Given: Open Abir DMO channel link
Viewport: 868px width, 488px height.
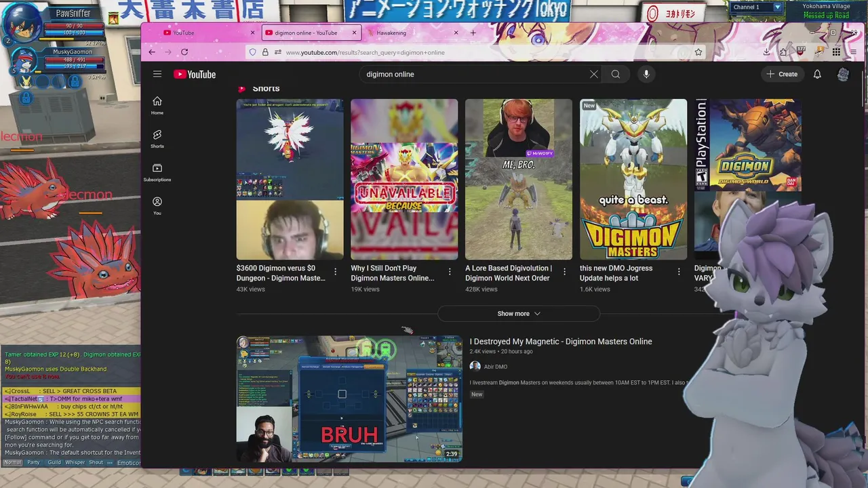Looking at the screenshot, I should (496, 367).
